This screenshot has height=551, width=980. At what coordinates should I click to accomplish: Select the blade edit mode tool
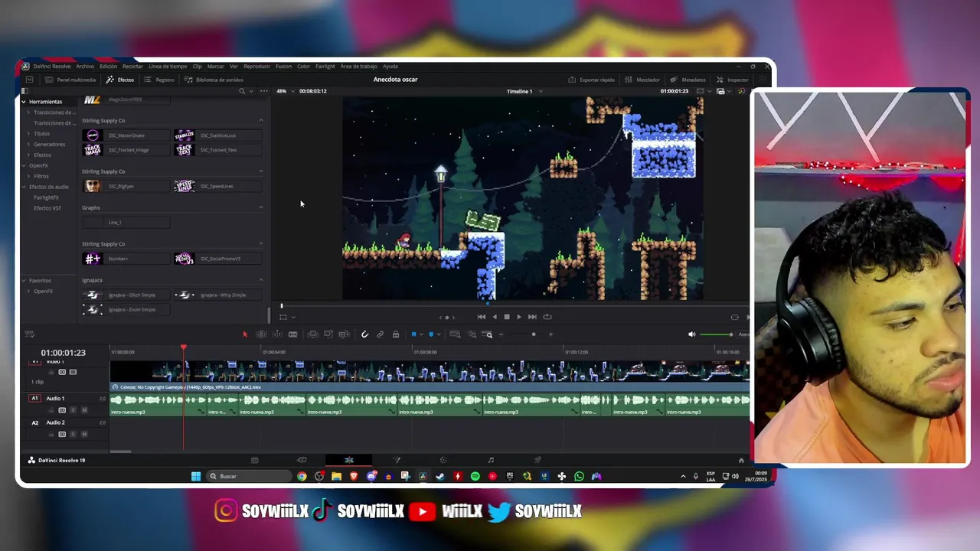coord(292,334)
